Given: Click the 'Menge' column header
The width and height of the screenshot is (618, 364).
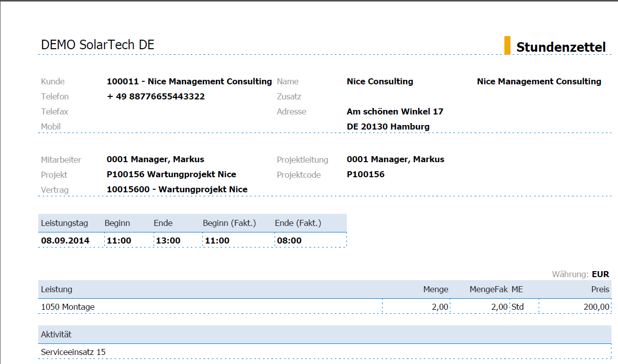Looking at the screenshot, I should point(436,289).
